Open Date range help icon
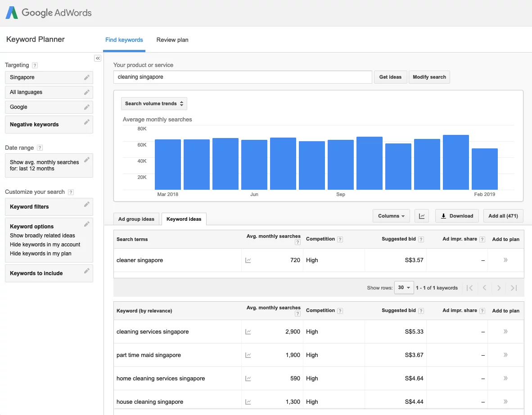The height and width of the screenshot is (415, 532). pos(40,148)
